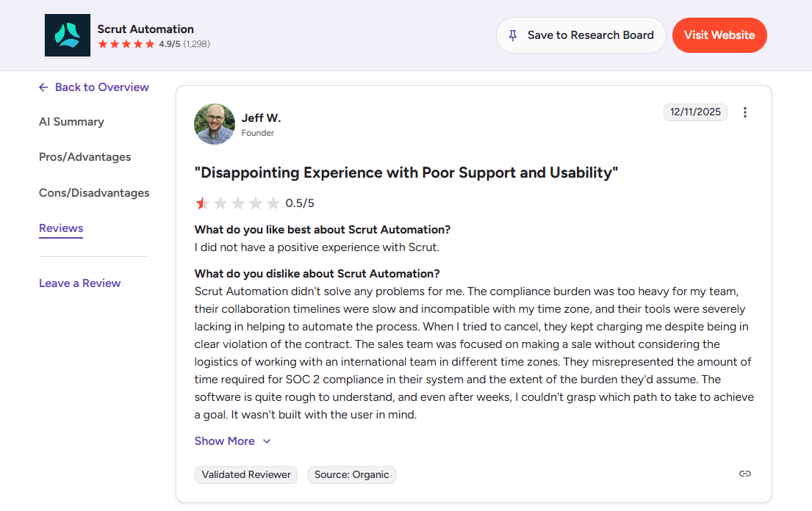Click the Visit Website button
This screenshot has height=511, width=812.
[719, 35]
